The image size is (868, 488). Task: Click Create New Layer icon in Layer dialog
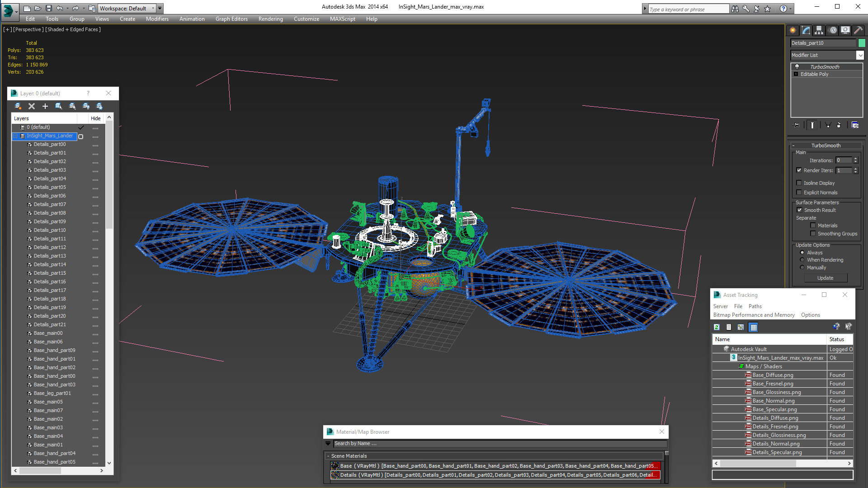tap(18, 106)
